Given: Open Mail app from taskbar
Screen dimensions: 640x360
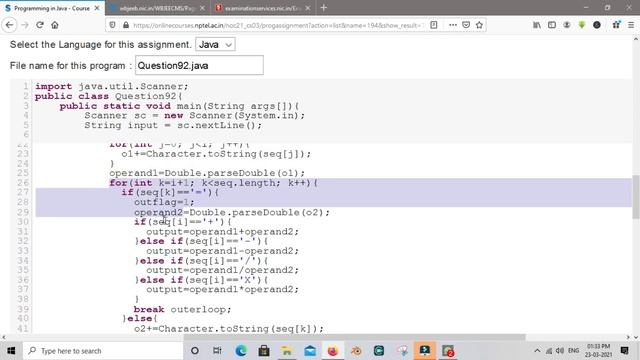Looking at the screenshot, I should tap(310, 351).
